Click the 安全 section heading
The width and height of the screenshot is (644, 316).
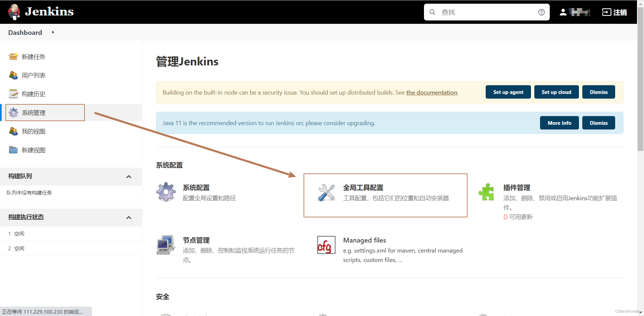click(163, 297)
